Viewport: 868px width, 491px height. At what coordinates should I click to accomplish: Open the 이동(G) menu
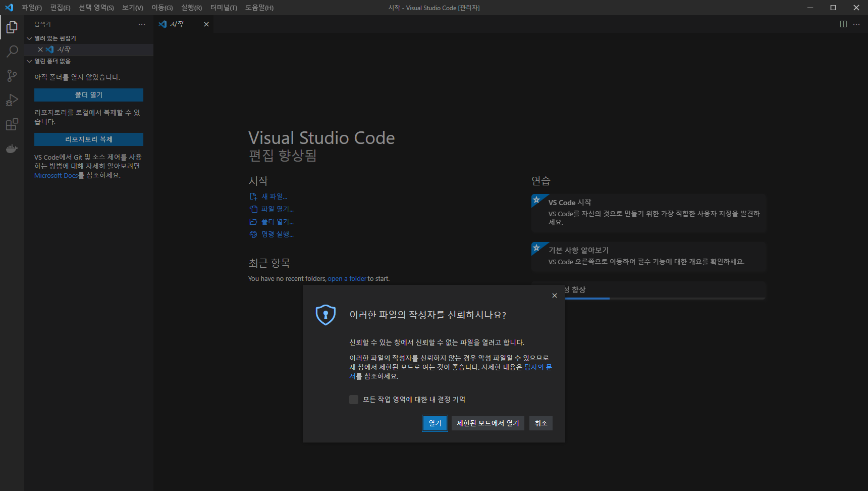pos(162,8)
